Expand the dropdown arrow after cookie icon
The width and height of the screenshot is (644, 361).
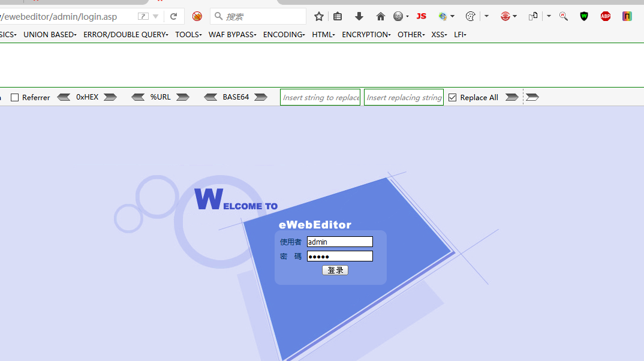(x=487, y=16)
